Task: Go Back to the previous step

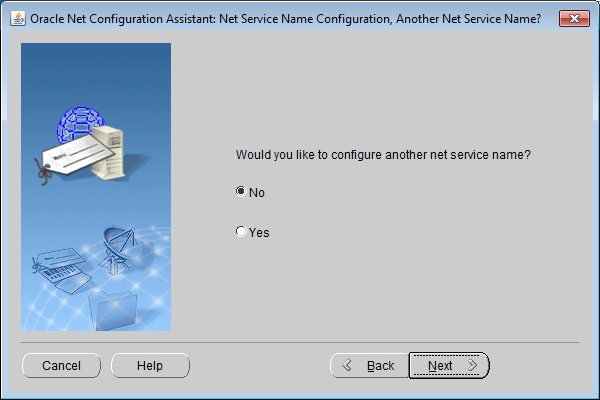Action: [370, 366]
